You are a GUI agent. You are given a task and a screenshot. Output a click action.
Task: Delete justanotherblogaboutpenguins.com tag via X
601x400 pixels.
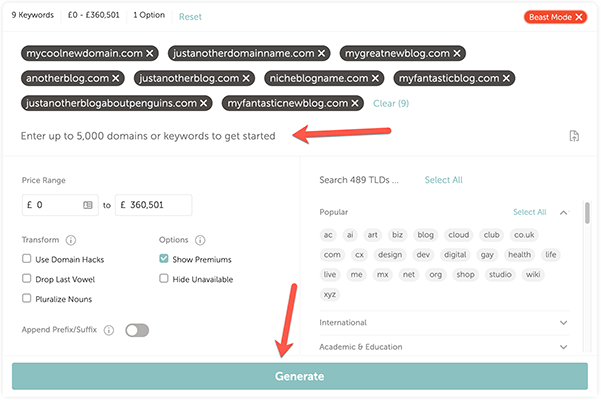(x=204, y=103)
